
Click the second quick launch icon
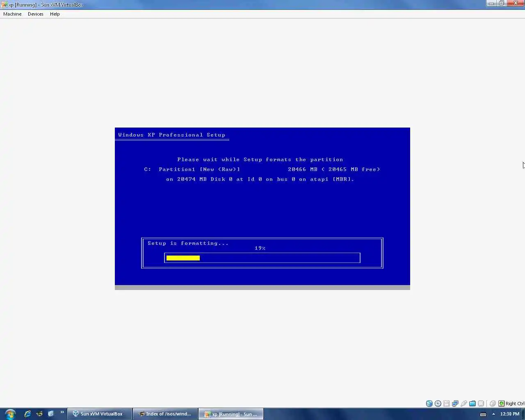click(x=39, y=414)
